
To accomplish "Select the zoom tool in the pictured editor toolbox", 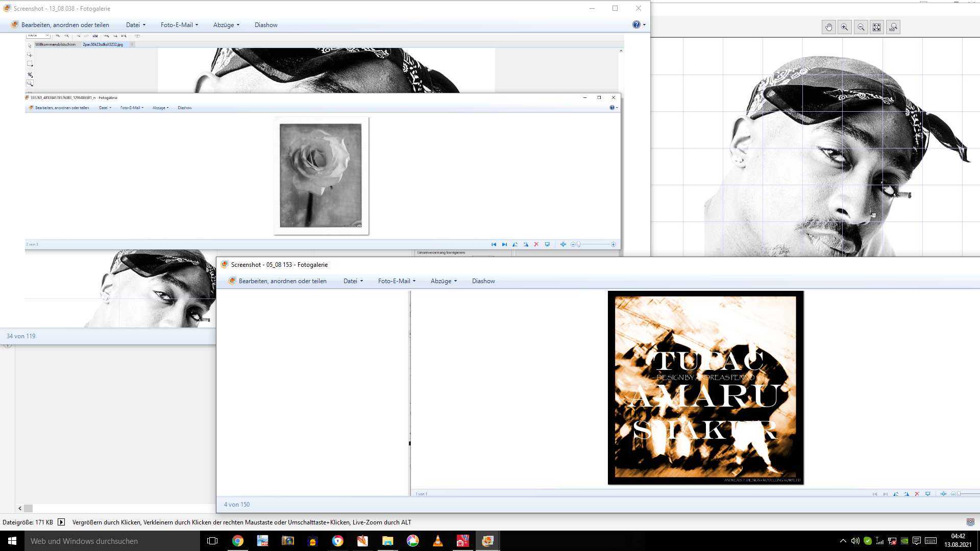I will click(30, 83).
